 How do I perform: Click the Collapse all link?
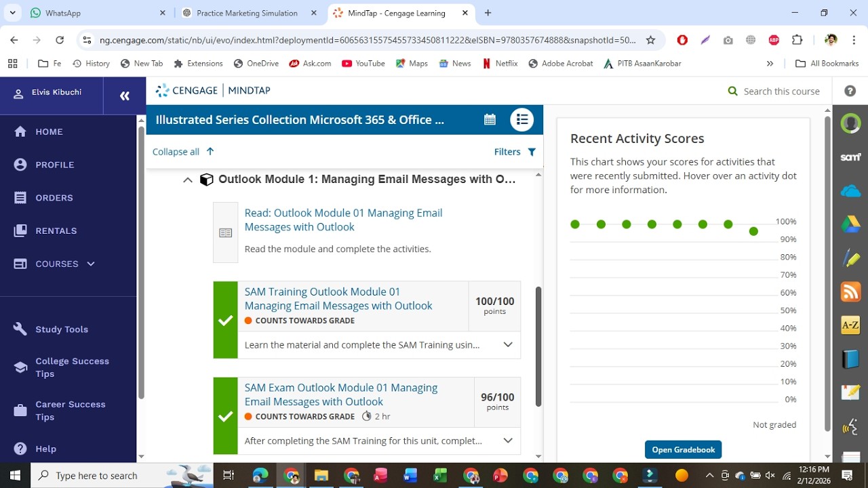pos(183,152)
